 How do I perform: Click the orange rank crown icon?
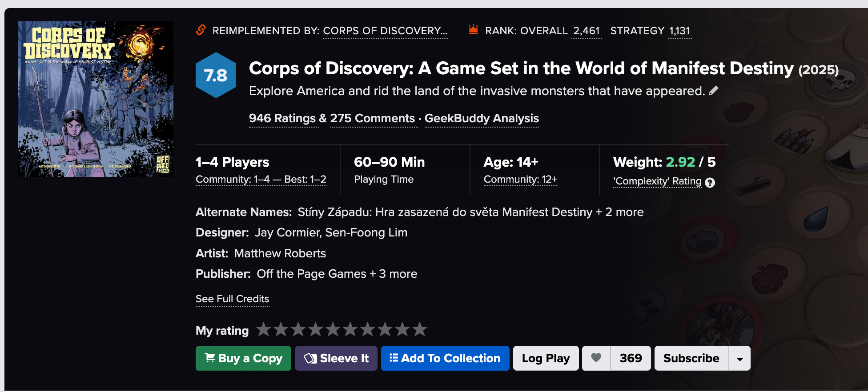pos(474,30)
